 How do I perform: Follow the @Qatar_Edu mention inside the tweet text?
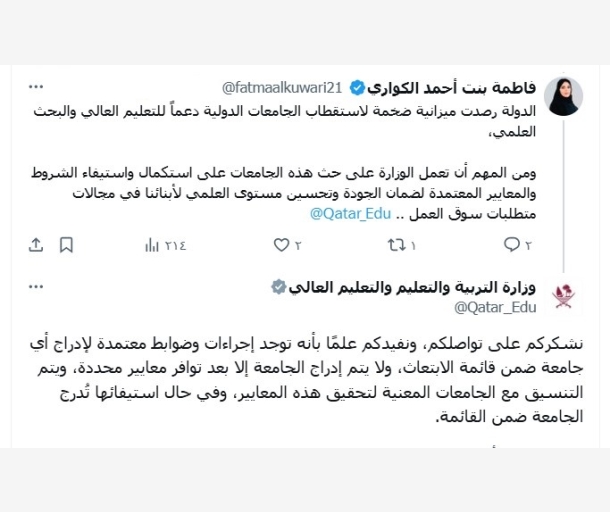tap(344, 213)
